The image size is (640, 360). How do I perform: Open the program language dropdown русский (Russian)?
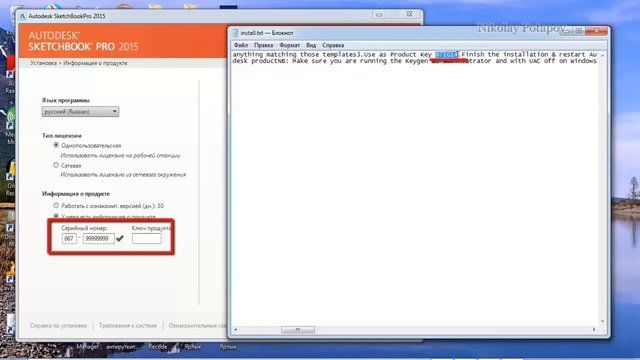click(x=80, y=111)
